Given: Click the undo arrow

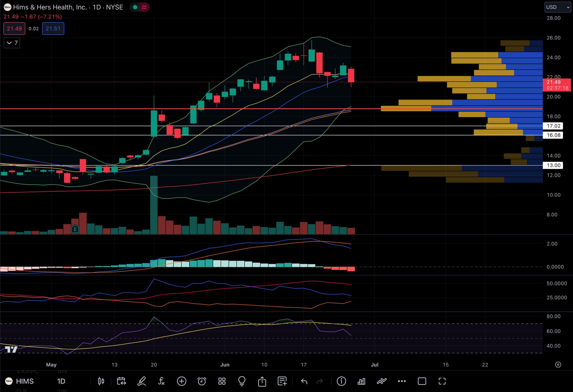Looking at the screenshot, I should [304, 381].
